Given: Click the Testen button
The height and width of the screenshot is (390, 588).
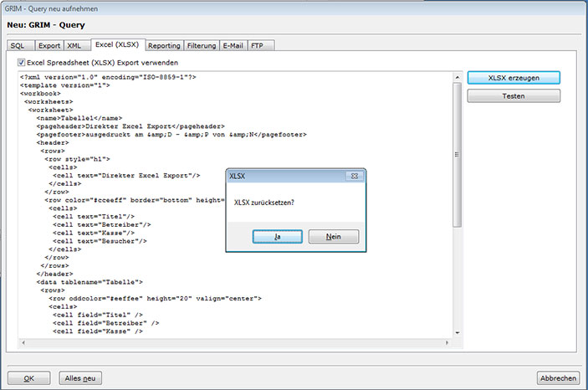Looking at the screenshot, I should point(514,95).
